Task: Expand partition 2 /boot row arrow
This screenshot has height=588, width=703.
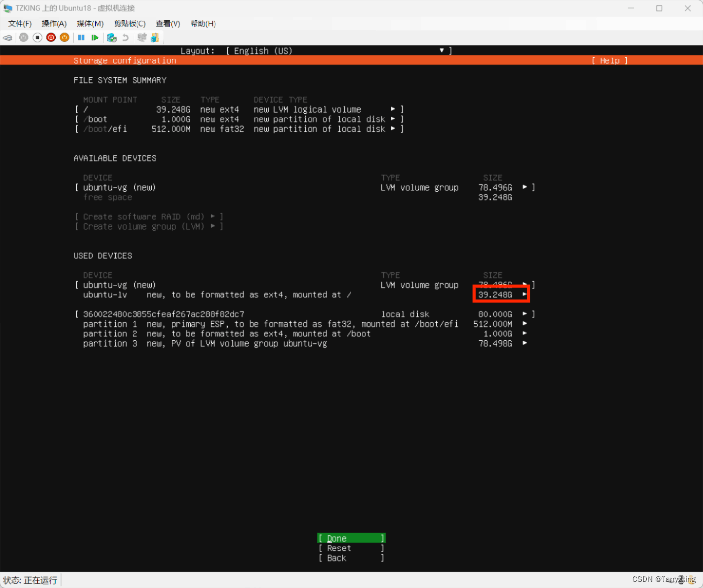Action: (x=525, y=333)
